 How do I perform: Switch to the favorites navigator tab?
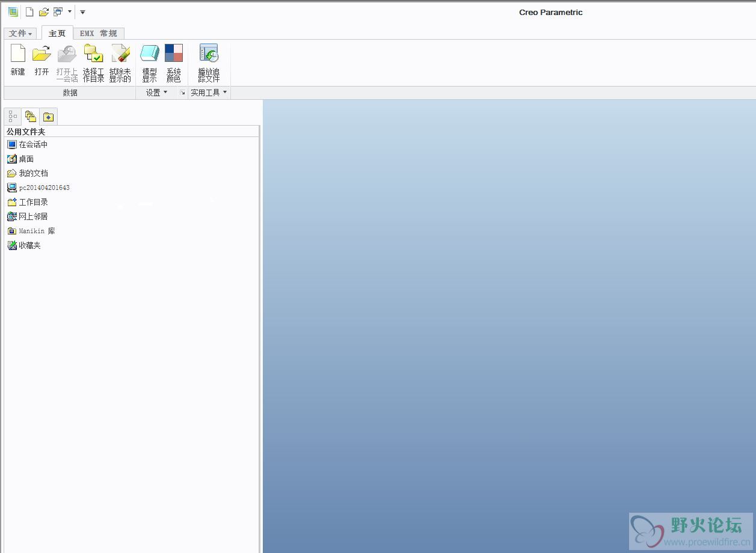(x=49, y=117)
